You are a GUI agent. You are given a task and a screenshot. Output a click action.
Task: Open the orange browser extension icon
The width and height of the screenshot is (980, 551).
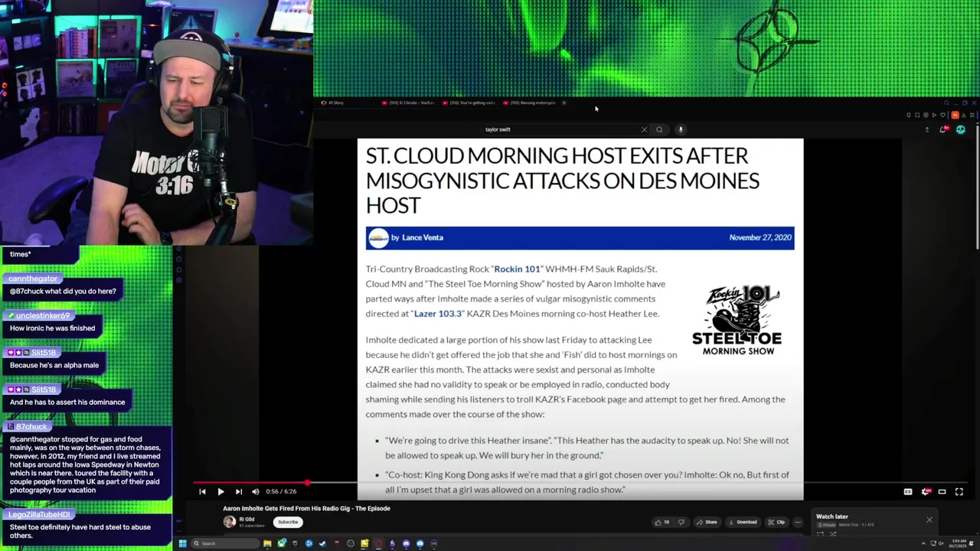pos(955,115)
